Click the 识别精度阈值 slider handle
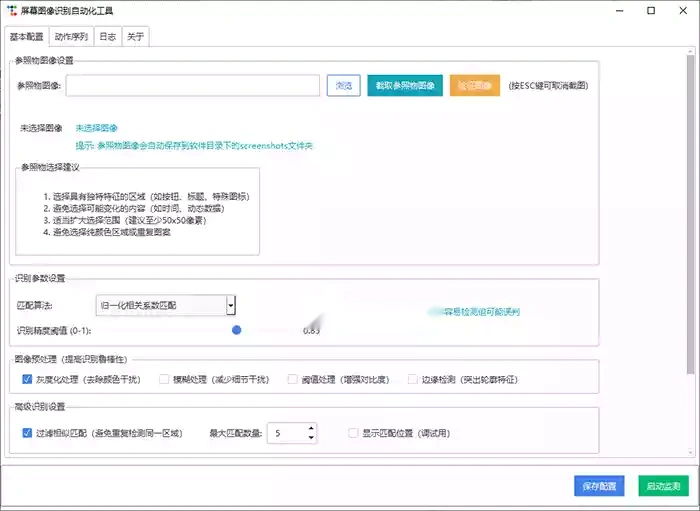 (x=237, y=329)
